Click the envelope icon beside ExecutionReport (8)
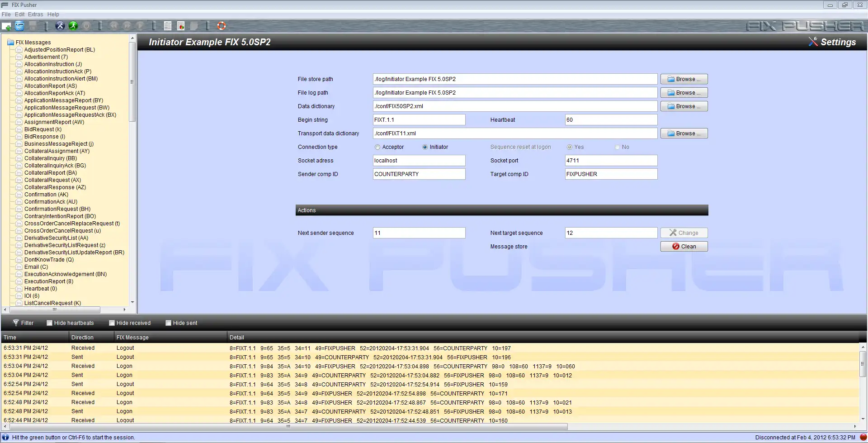The width and height of the screenshot is (868, 443). point(19,281)
